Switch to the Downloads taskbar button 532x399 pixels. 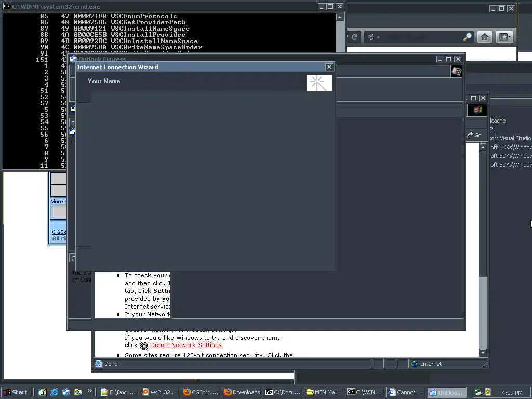point(242,392)
